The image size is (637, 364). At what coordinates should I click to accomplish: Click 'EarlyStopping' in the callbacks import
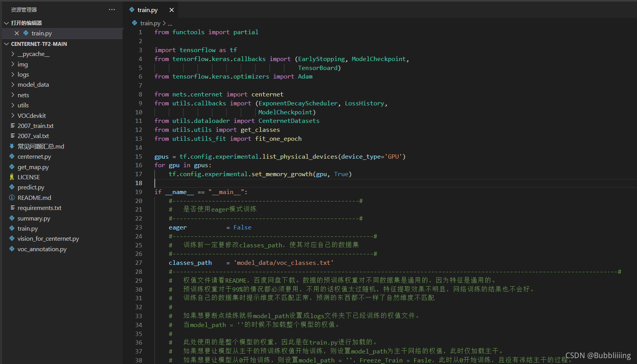(321, 59)
